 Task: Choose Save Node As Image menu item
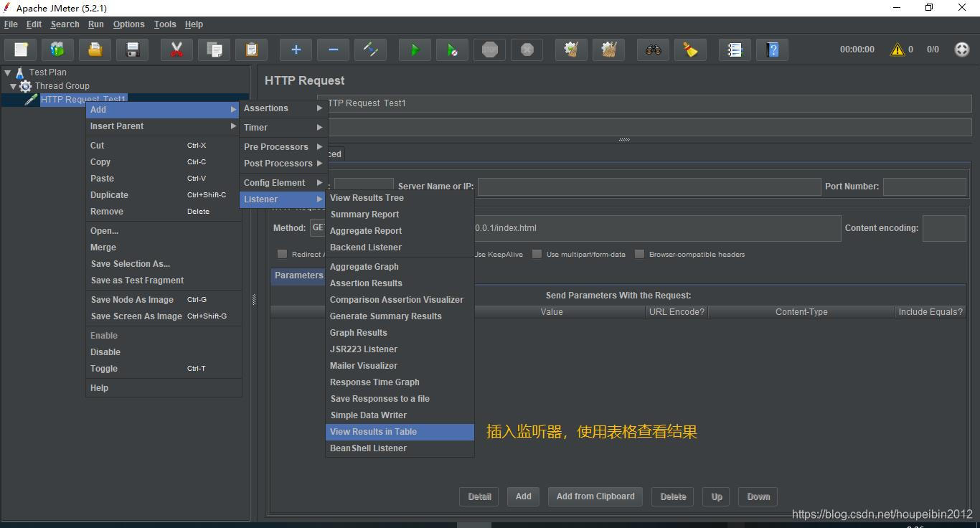pos(164,300)
